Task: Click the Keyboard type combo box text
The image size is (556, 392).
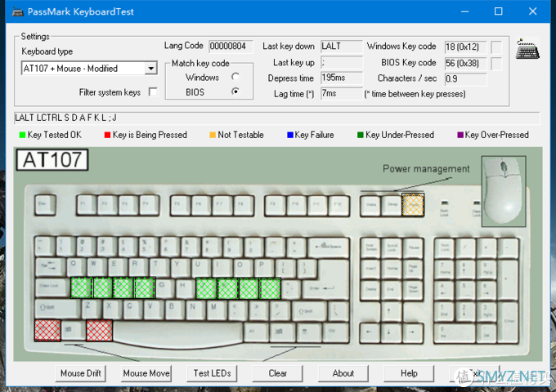Action: click(x=83, y=69)
